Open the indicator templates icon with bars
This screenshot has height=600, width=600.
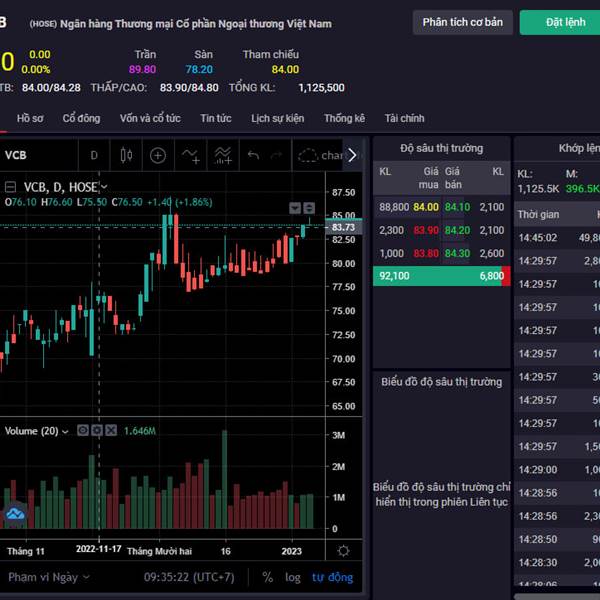point(223,155)
